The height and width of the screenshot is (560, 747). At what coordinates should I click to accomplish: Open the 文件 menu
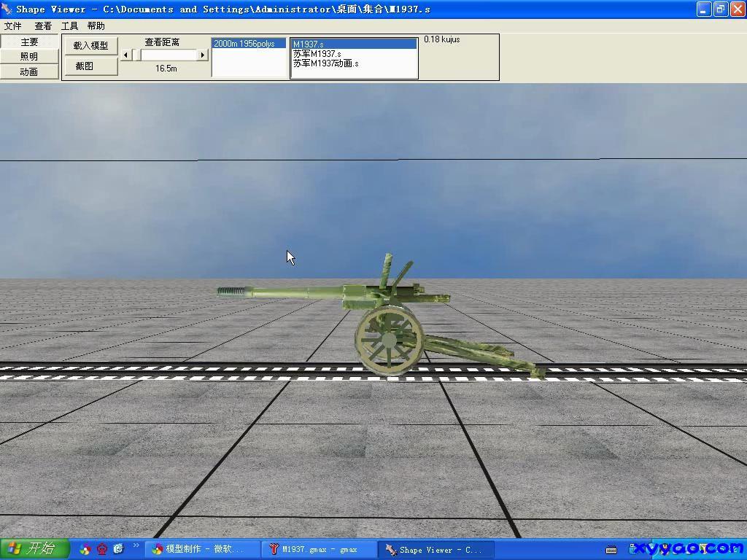(13, 26)
